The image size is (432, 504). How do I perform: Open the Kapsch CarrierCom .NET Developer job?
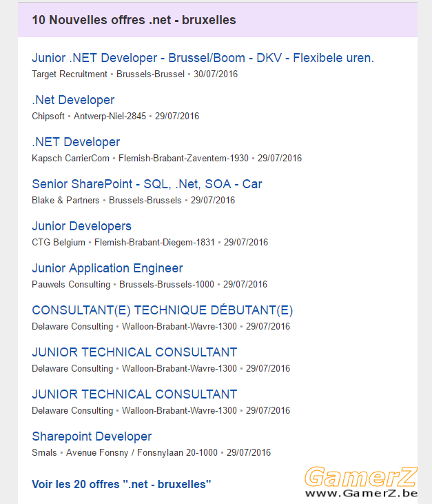click(76, 142)
